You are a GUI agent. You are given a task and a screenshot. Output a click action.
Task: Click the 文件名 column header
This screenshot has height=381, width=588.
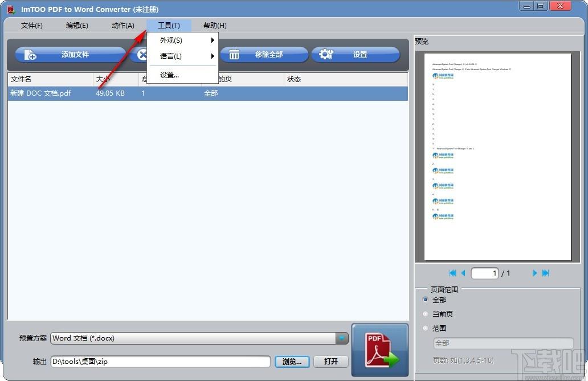click(50, 79)
